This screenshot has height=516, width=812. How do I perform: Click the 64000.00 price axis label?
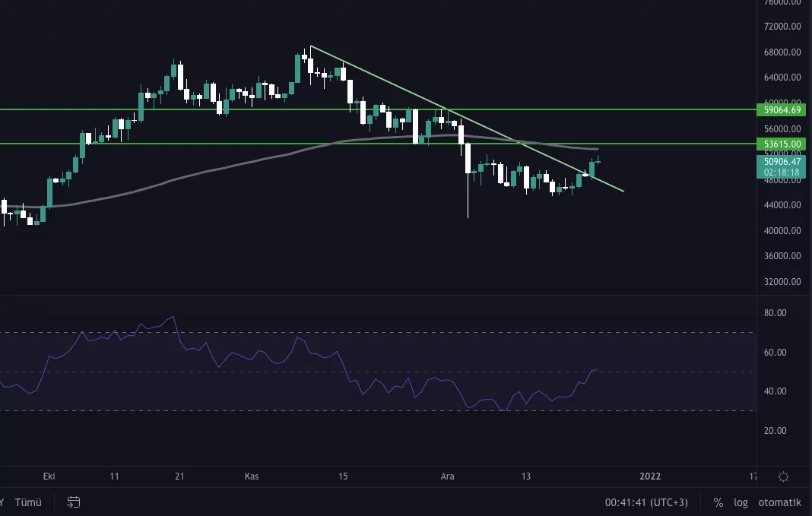tap(782, 77)
